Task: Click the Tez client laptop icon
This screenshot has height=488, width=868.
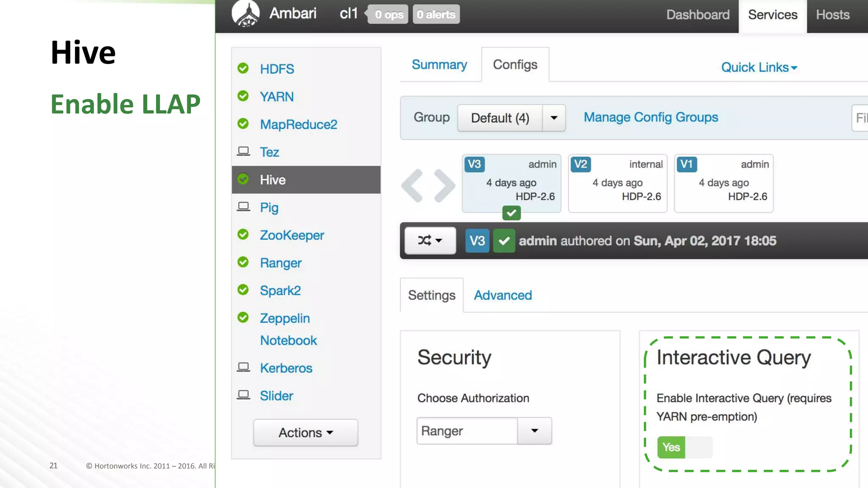Action: click(x=243, y=151)
